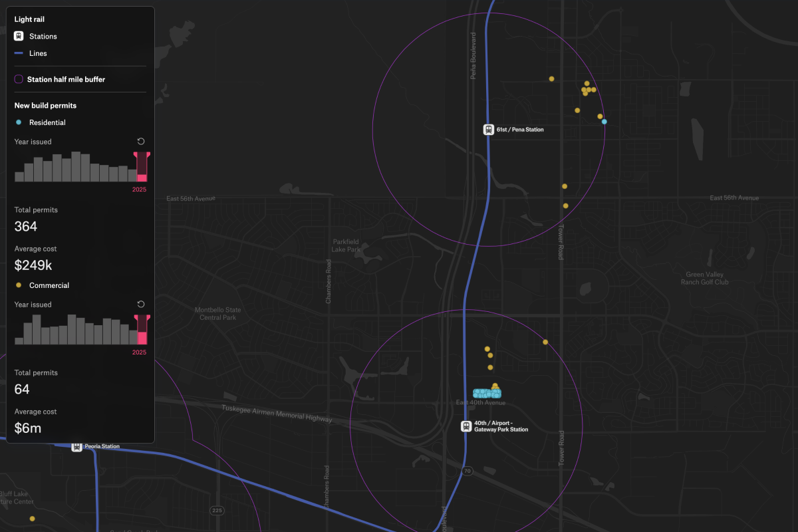Click the Interstate 70 highway shield
This screenshot has height=532, width=798.
click(467, 471)
